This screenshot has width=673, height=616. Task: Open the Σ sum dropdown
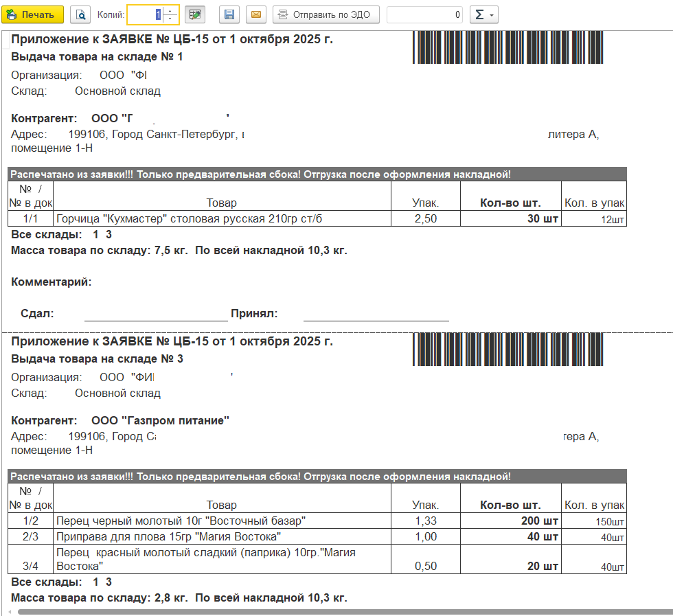[484, 14]
